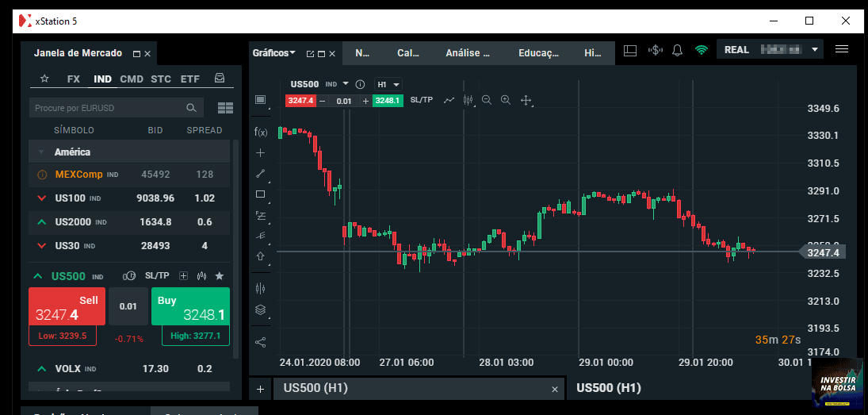Maximize the Gráficos panel
Image resolution: width=868 pixels, height=415 pixels.
[321, 54]
